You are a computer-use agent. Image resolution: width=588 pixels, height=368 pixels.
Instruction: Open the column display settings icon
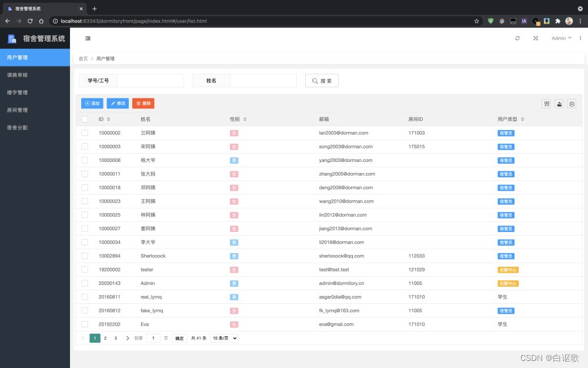[546, 103]
